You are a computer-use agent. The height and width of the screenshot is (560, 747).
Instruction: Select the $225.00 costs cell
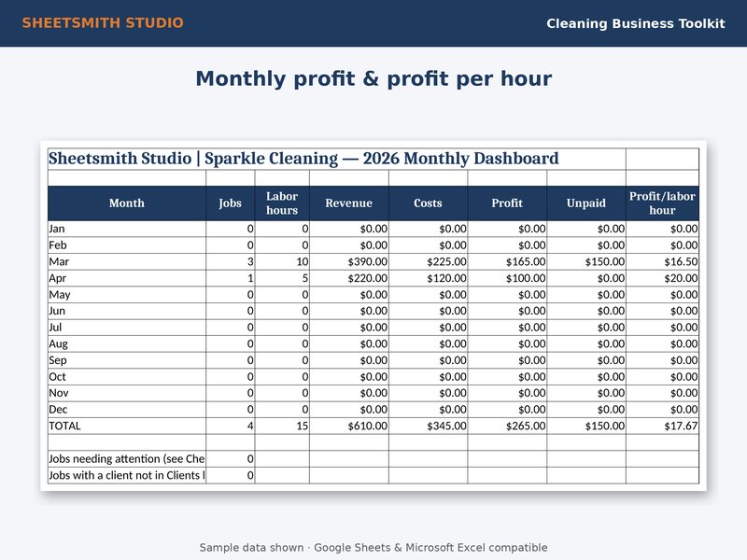428,261
